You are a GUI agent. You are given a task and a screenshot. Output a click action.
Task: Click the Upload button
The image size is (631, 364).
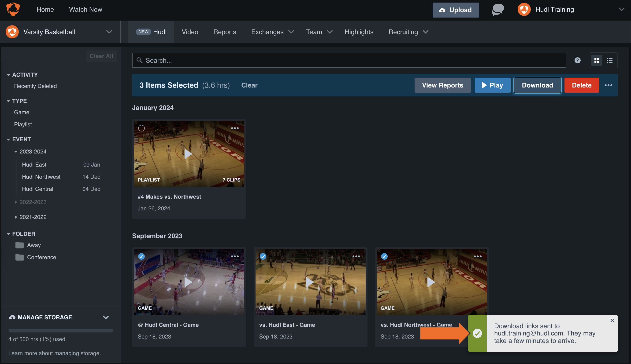[x=456, y=10]
